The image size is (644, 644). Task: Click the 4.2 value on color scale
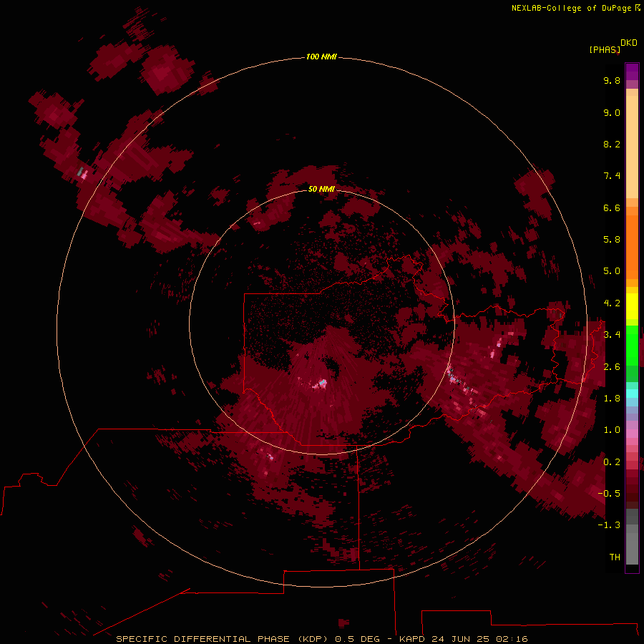[612, 303]
